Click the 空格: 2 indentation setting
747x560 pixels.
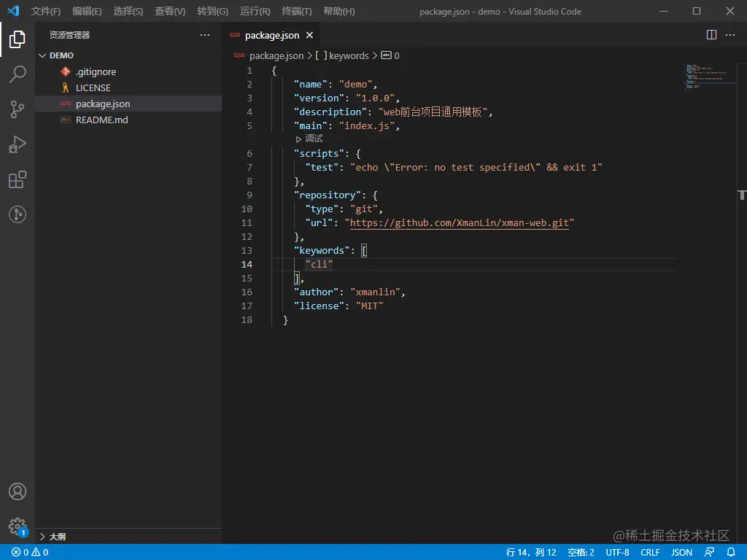click(581, 552)
